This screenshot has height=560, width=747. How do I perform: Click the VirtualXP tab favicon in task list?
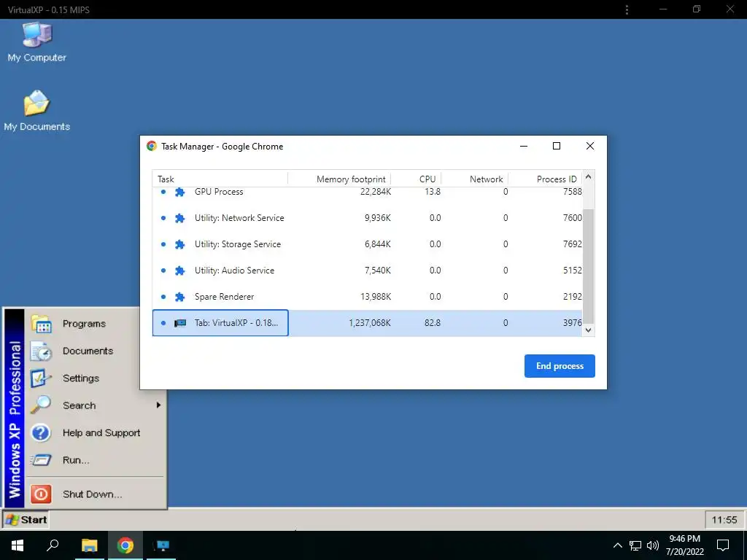click(180, 323)
